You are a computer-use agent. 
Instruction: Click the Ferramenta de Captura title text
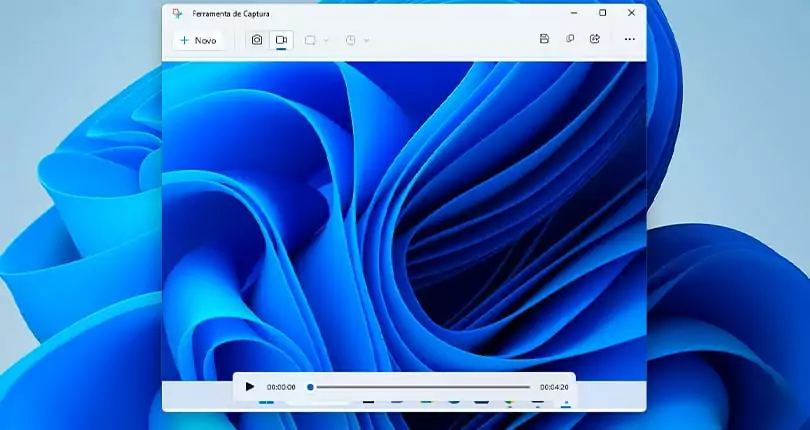tap(231, 14)
